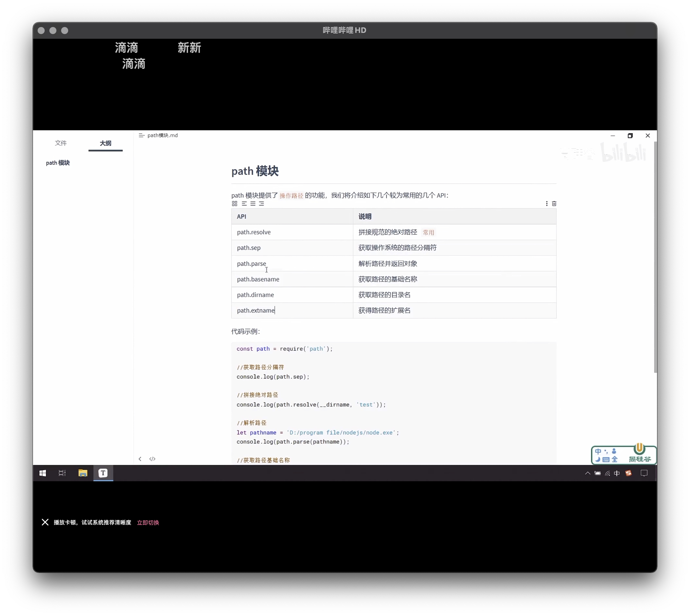The image size is (690, 616).
Task: Expand system tray hidden icons
Action: coord(588,473)
